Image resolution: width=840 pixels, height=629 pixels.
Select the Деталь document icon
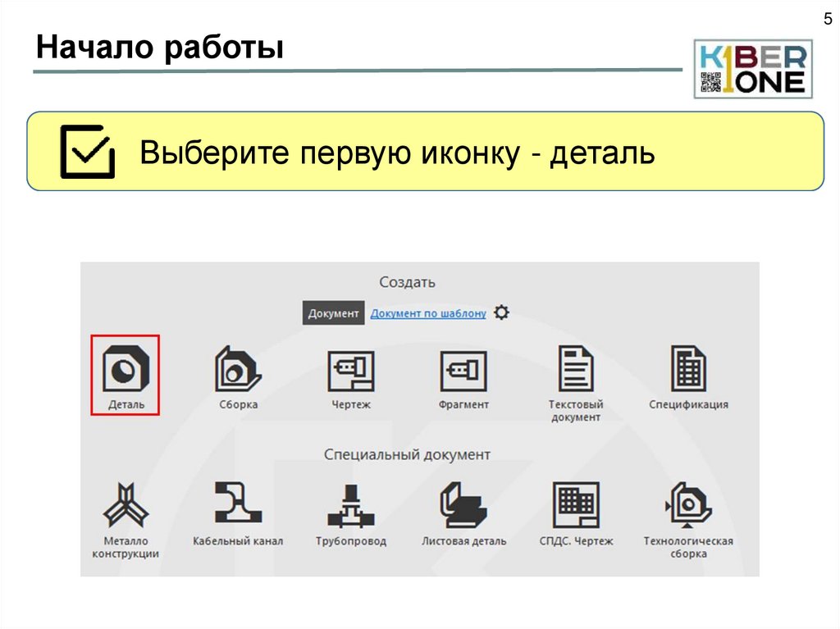point(126,369)
